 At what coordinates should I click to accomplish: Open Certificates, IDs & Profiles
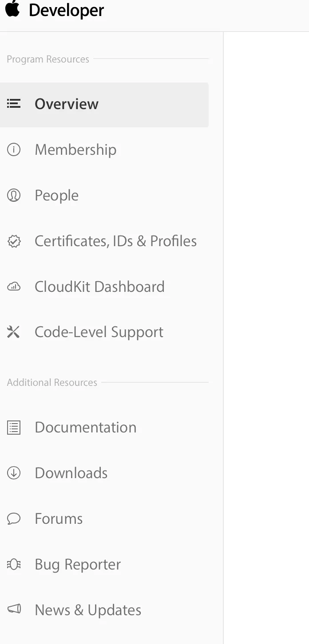point(115,241)
